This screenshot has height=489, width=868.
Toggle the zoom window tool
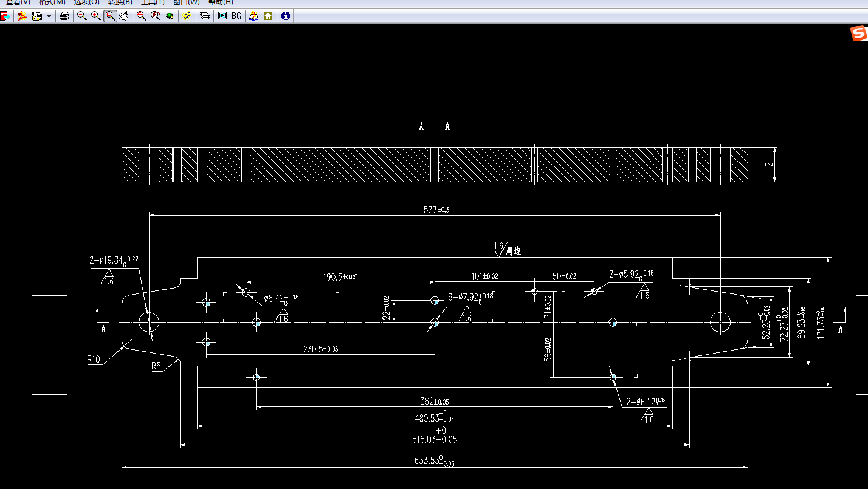coord(110,16)
